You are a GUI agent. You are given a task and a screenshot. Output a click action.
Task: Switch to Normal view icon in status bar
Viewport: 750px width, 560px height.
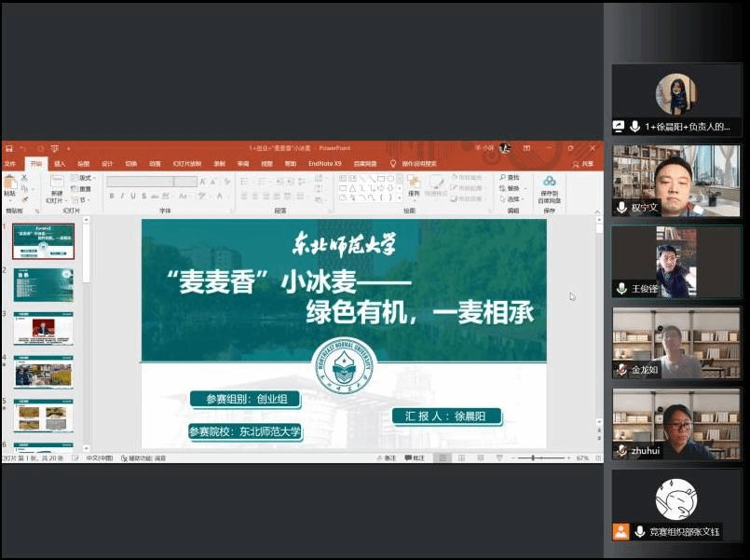point(443,458)
